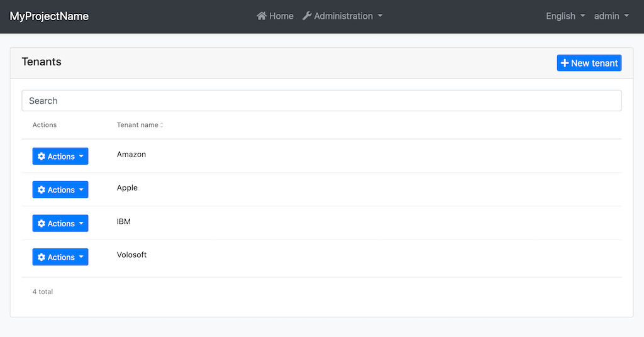Focus the tenant Search field
Screen dimensions: 644x337
321,101
